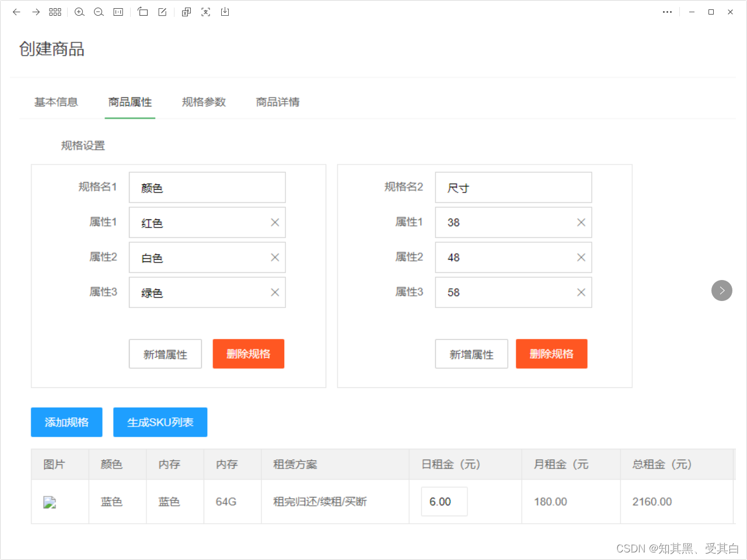This screenshot has height=560, width=747.
Task: Focus the 规格名2 field containing 尺寸
Action: tap(514, 187)
